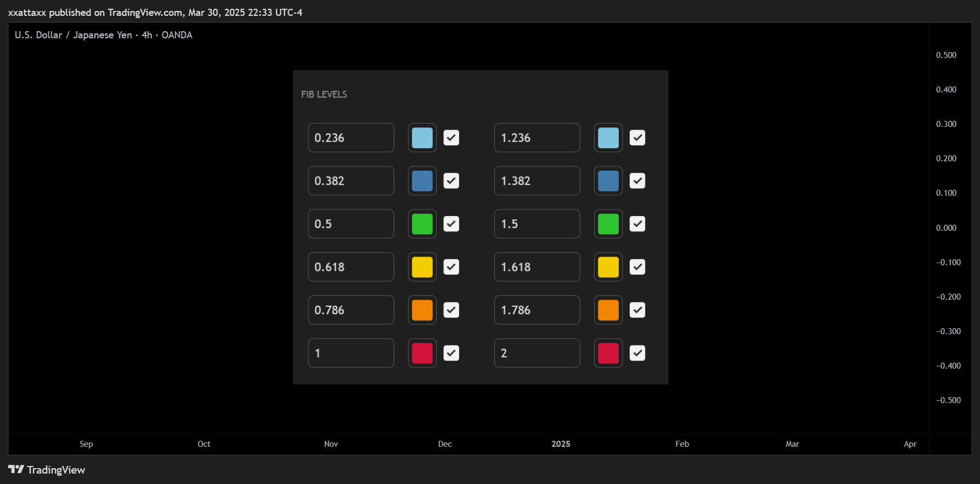Click the 0.300 price scale label
The height and width of the screenshot is (484, 980).
(x=946, y=124)
